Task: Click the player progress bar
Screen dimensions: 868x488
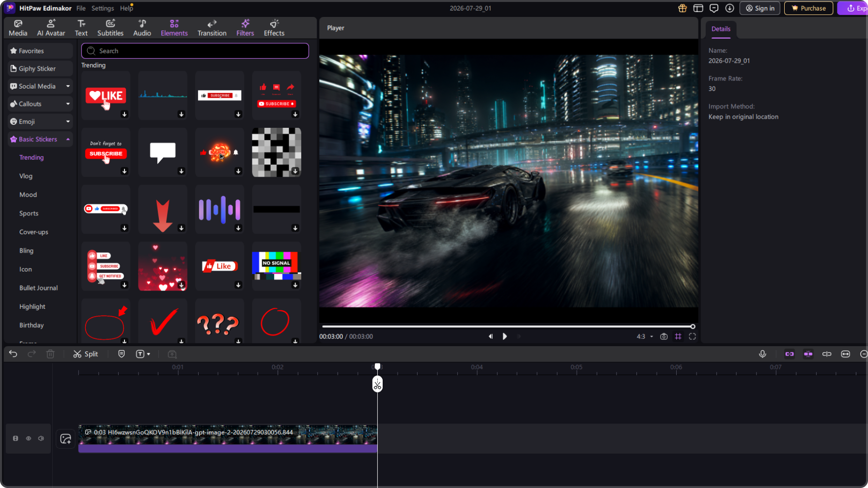Action: point(507,326)
